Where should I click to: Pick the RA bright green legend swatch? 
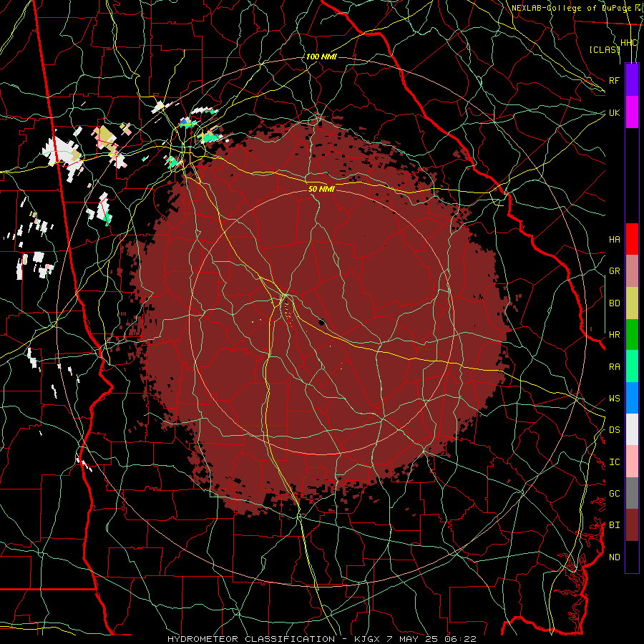tap(632, 366)
